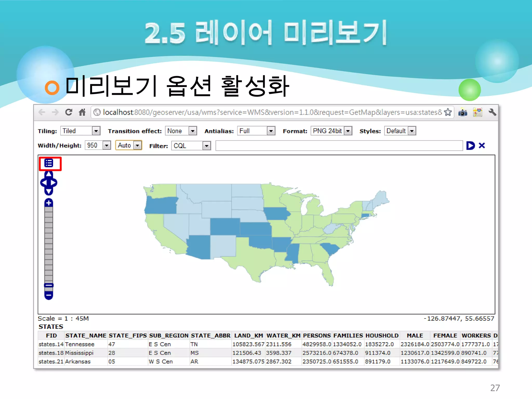Zoom out with the minus button
Image resolution: width=532 pixels, height=399 pixels.
pyautogui.click(x=49, y=295)
